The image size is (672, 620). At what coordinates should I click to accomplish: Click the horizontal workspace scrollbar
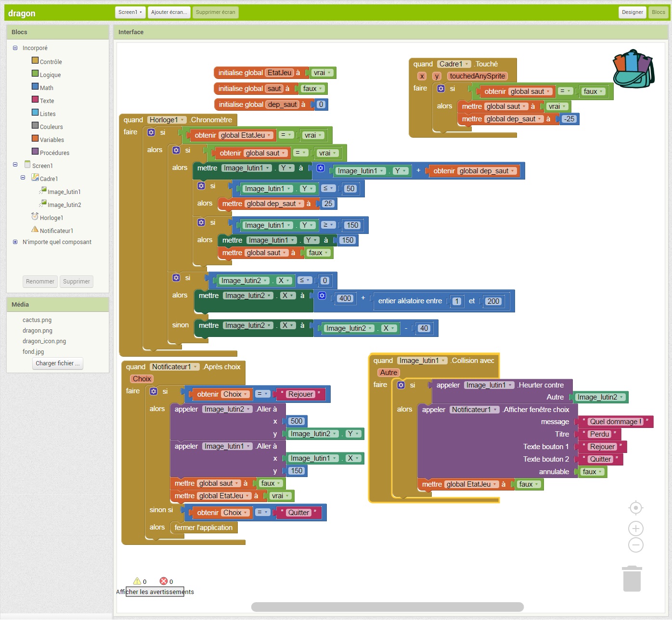tap(388, 607)
